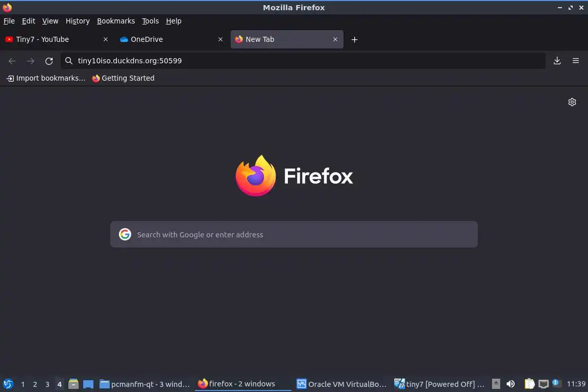Click the Search with Google field
Viewport: 588px width, 392px height.
pyautogui.click(x=294, y=234)
